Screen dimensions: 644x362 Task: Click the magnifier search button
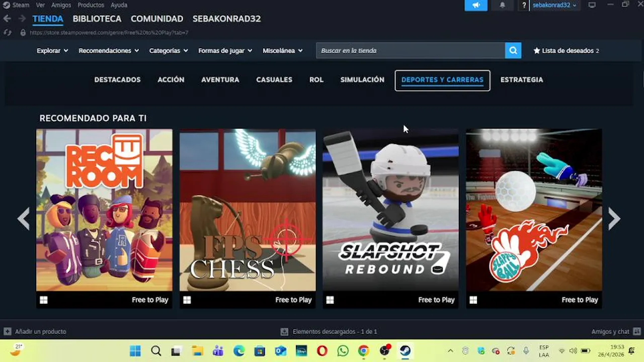pos(513,50)
